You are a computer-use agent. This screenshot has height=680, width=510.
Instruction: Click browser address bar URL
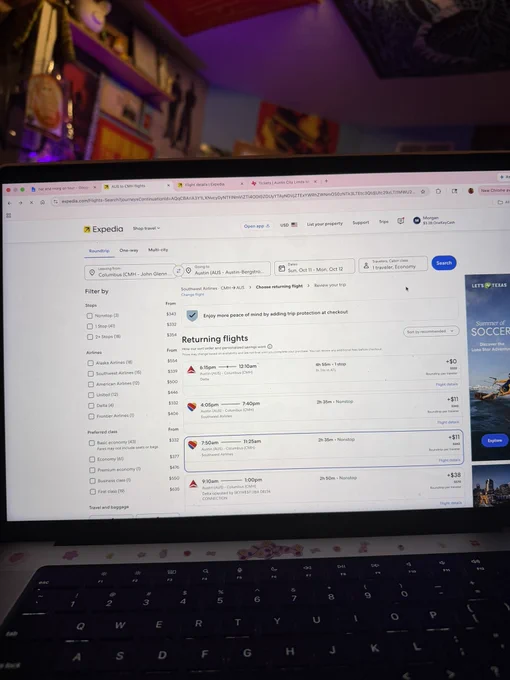point(238,196)
